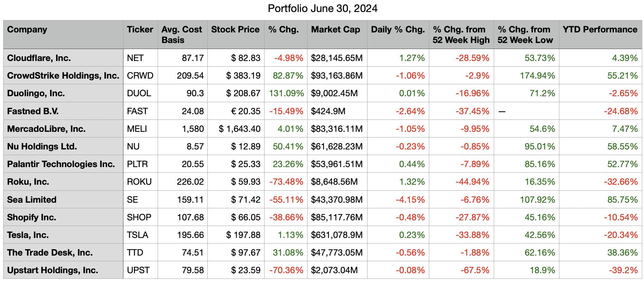
Task: Select the Fastned B.V. row label
Action: click(x=33, y=111)
